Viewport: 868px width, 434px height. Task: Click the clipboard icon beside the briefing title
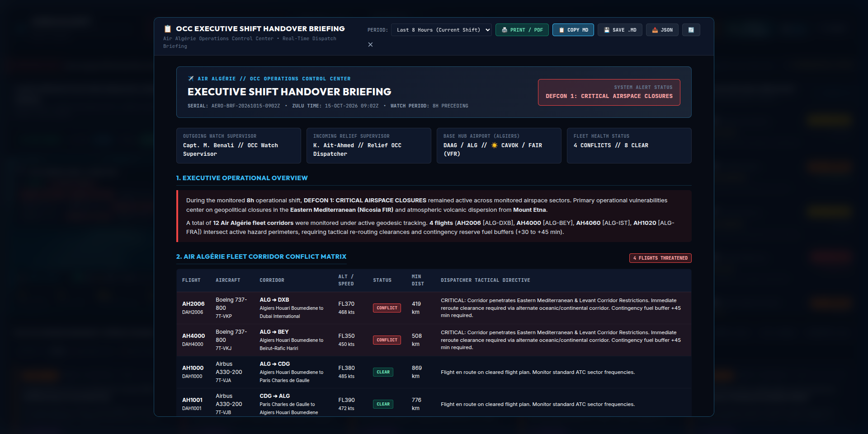point(167,29)
